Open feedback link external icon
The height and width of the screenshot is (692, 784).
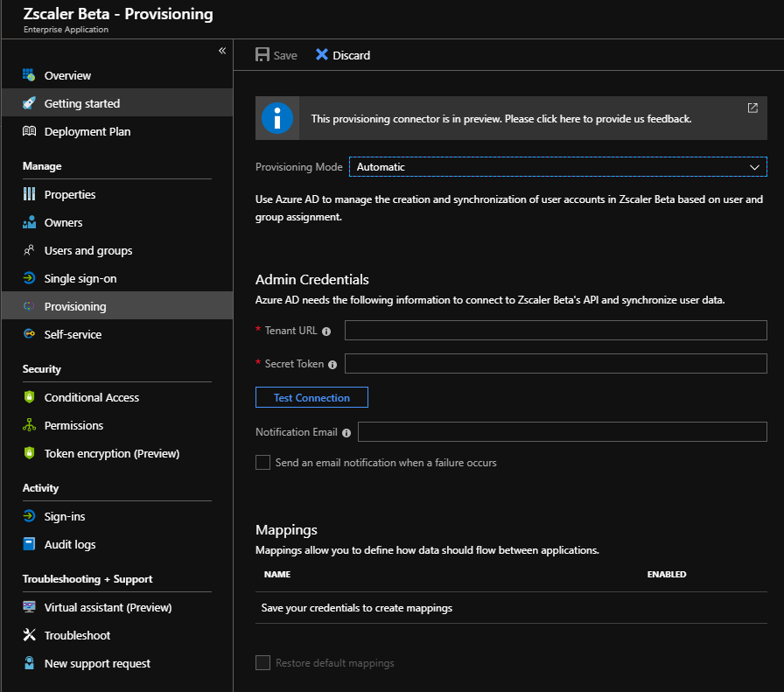click(x=752, y=108)
